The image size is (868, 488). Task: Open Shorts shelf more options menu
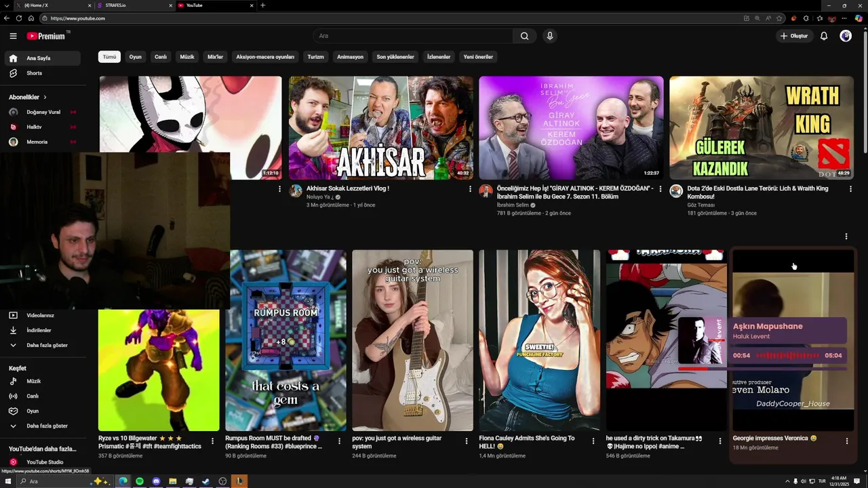coord(846,237)
